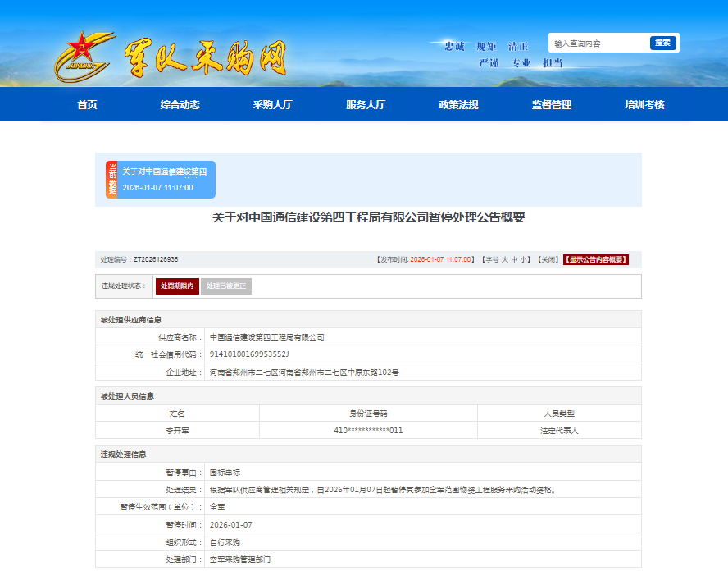Open the 培训考核 navigation item
The width and height of the screenshot is (728, 576).
[644, 105]
